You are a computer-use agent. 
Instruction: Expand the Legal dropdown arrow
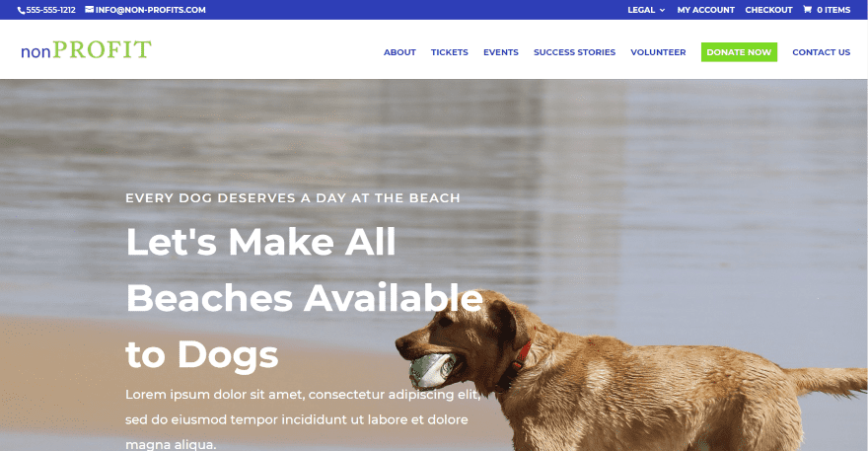(x=662, y=10)
